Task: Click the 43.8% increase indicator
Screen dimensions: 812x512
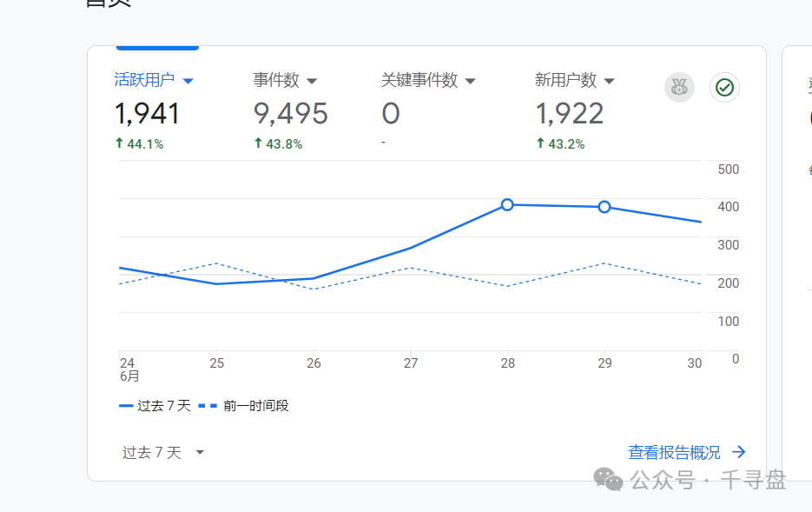Action: click(278, 143)
